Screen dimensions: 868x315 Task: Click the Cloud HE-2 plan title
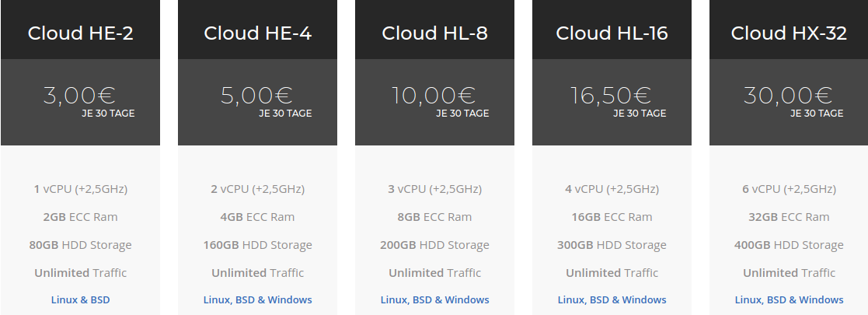coord(80,33)
